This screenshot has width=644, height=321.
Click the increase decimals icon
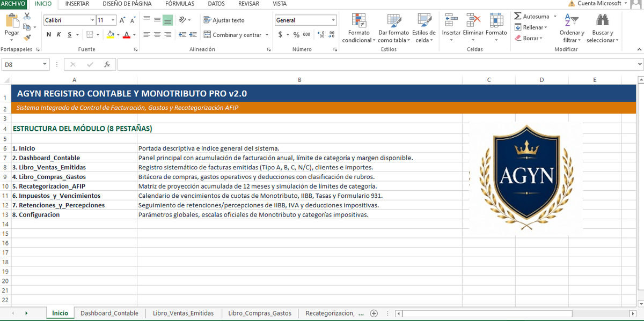[321, 35]
